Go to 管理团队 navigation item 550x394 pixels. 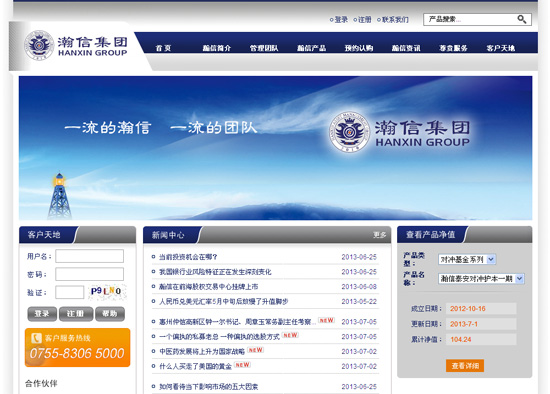(x=264, y=48)
